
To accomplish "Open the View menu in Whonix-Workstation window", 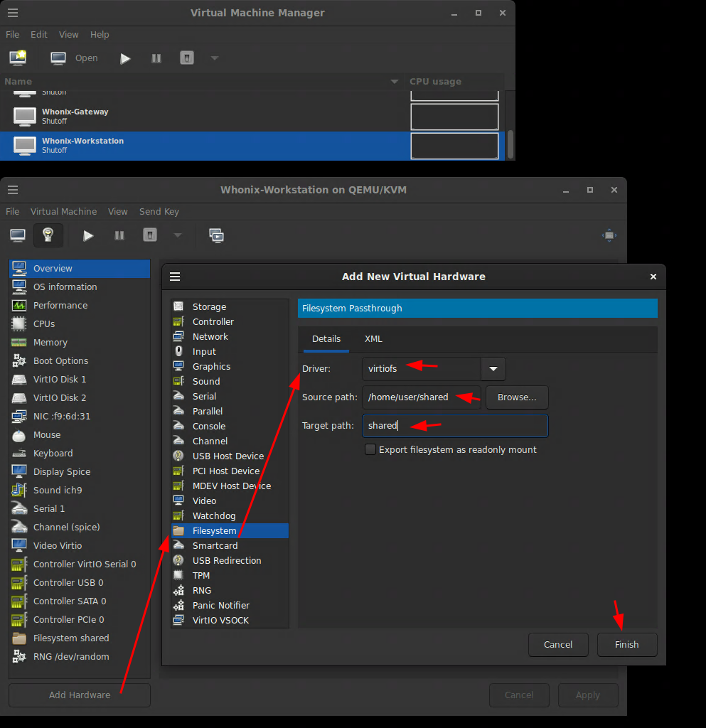I will click(x=118, y=211).
